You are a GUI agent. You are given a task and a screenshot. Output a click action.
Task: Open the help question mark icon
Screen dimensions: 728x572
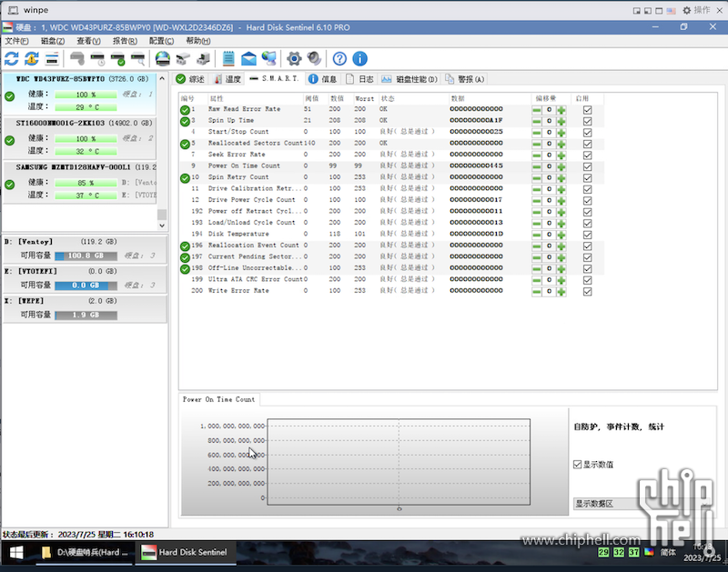[339, 59]
